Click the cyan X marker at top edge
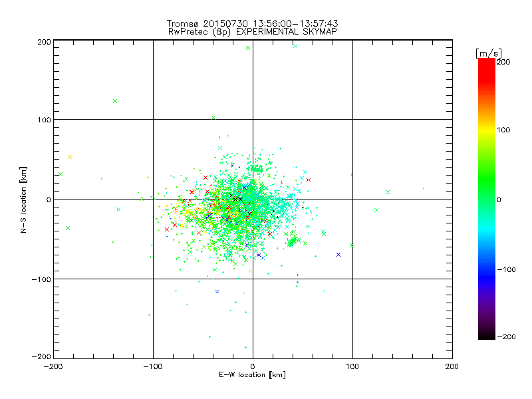Image resolution: width=532 pixels, height=399 pixels. click(295, 46)
